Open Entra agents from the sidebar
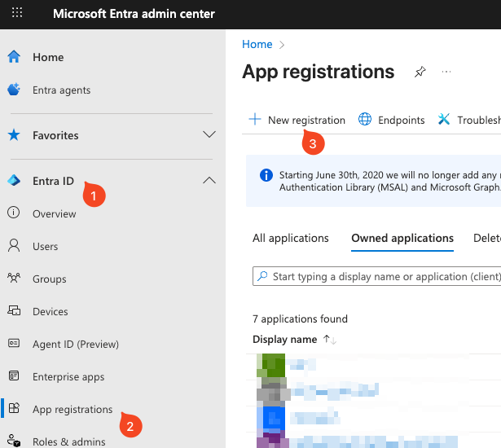Screen dimensions: 501x448 [61, 90]
